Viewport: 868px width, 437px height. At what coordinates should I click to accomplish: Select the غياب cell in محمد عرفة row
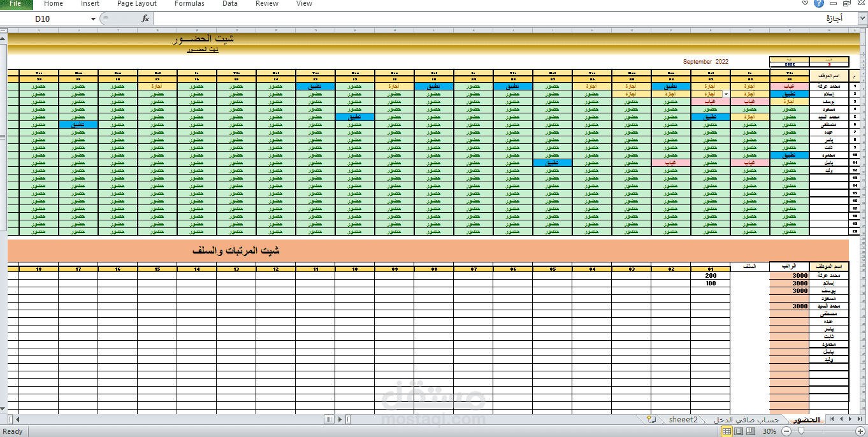(x=790, y=86)
